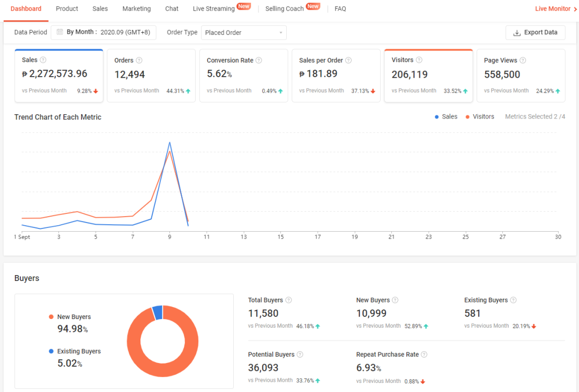
Task: Click the green up arrow on Visitors card
Action: coord(465,91)
